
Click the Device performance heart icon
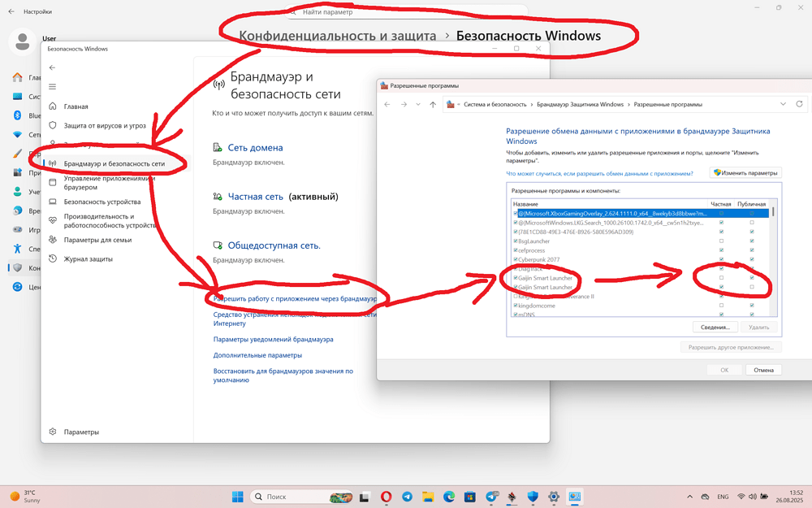pyautogui.click(x=52, y=220)
